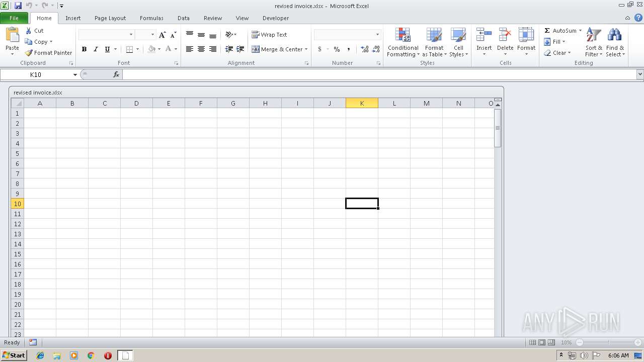Image resolution: width=644 pixels, height=362 pixels.
Task: Switch to the Developer tab
Action: point(276,18)
